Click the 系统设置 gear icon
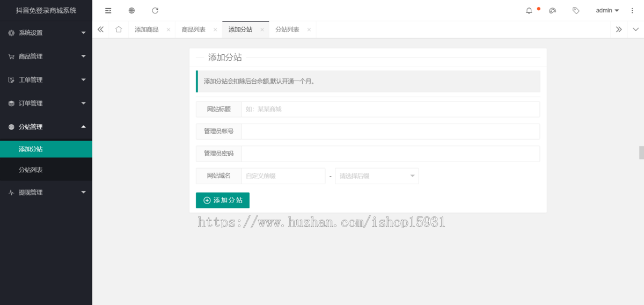Viewport: 644px width, 305px height. [x=11, y=33]
